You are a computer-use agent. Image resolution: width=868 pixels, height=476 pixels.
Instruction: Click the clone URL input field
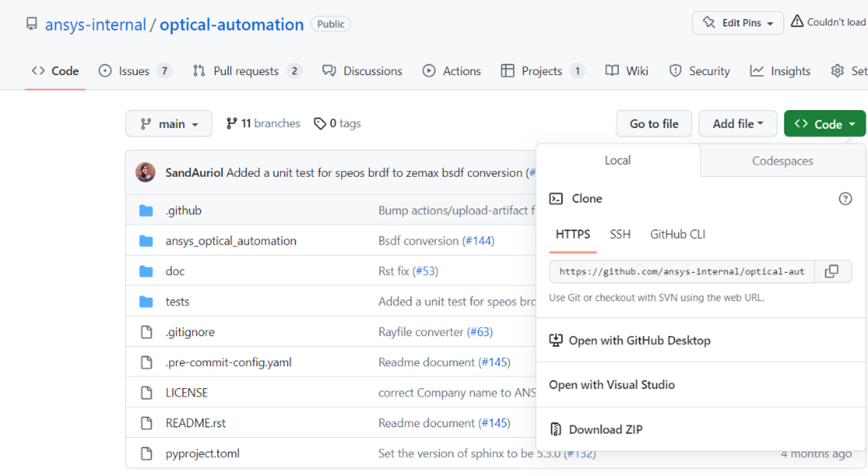pos(681,271)
